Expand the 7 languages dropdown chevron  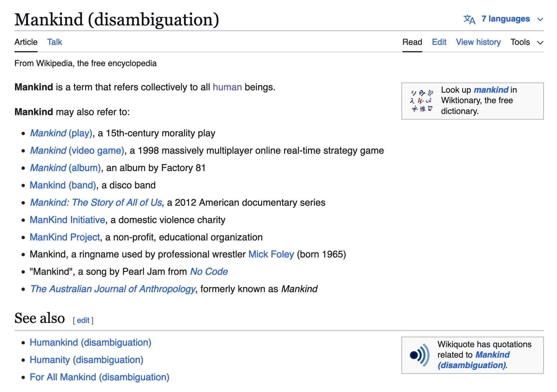pyautogui.click(x=540, y=19)
